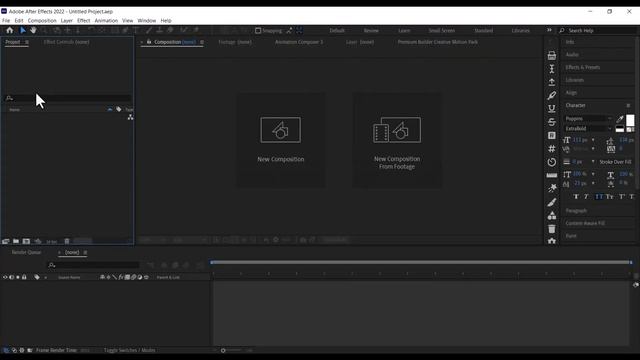
Task: Click the New Composition icon
Action: click(280, 130)
